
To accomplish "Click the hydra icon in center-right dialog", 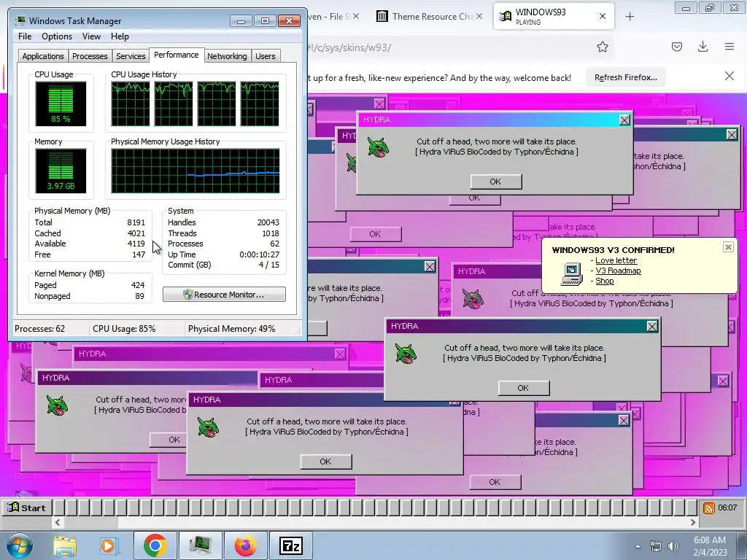I will coord(406,354).
